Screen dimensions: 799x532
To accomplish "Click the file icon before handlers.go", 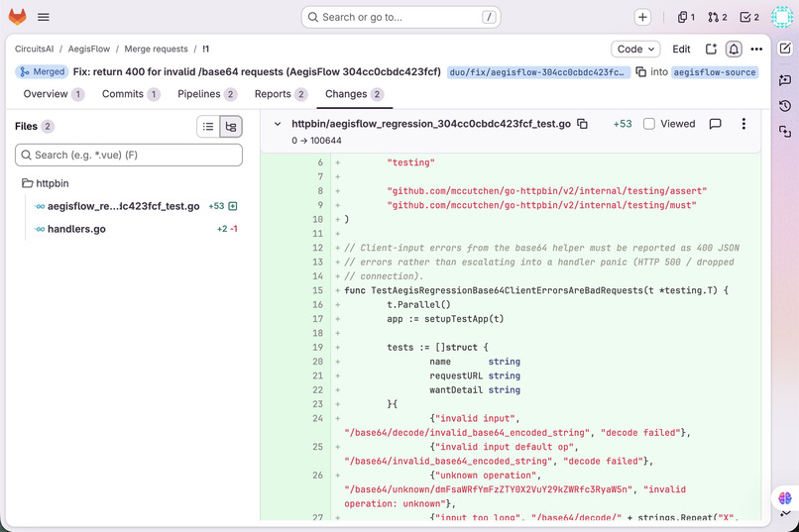I will [40, 229].
